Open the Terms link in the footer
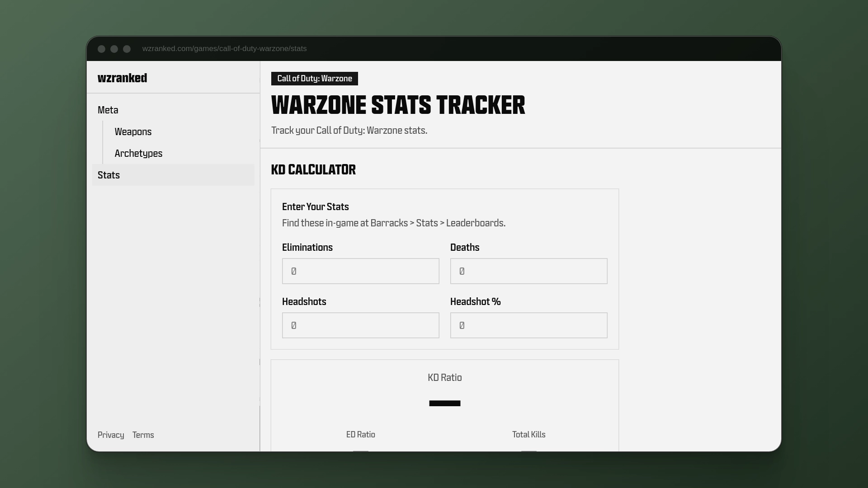Image resolution: width=868 pixels, height=488 pixels. [143, 435]
